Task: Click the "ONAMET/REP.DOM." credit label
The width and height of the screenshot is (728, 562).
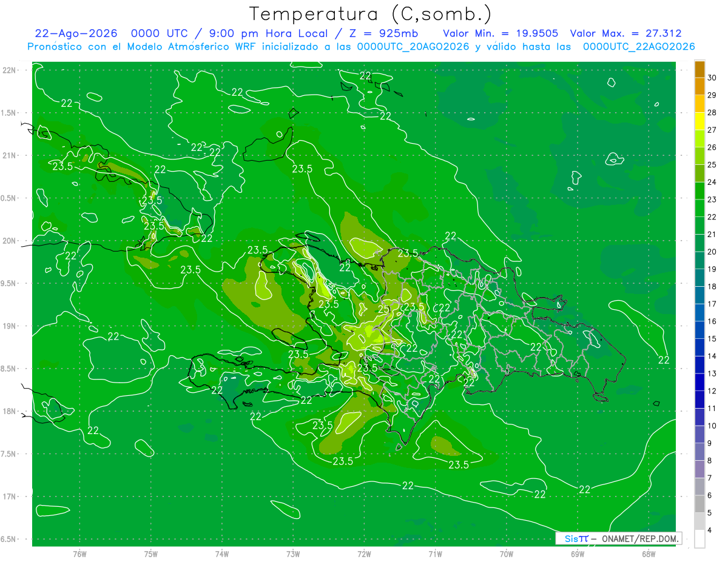Action: click(x=641, y=538)
